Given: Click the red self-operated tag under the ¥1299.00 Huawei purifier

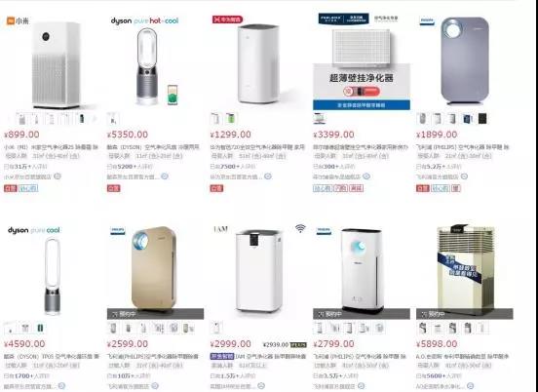Looking at the screenshot, I should pos(216,188).
